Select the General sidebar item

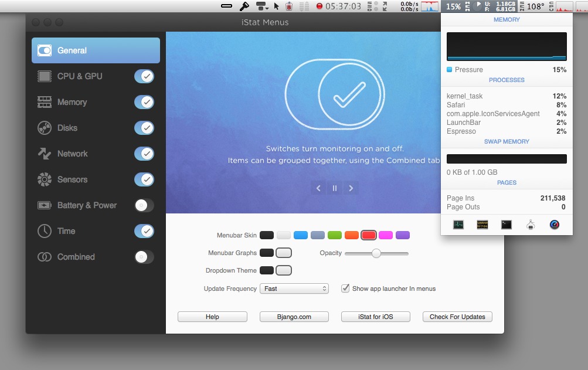tap(96, 50)
